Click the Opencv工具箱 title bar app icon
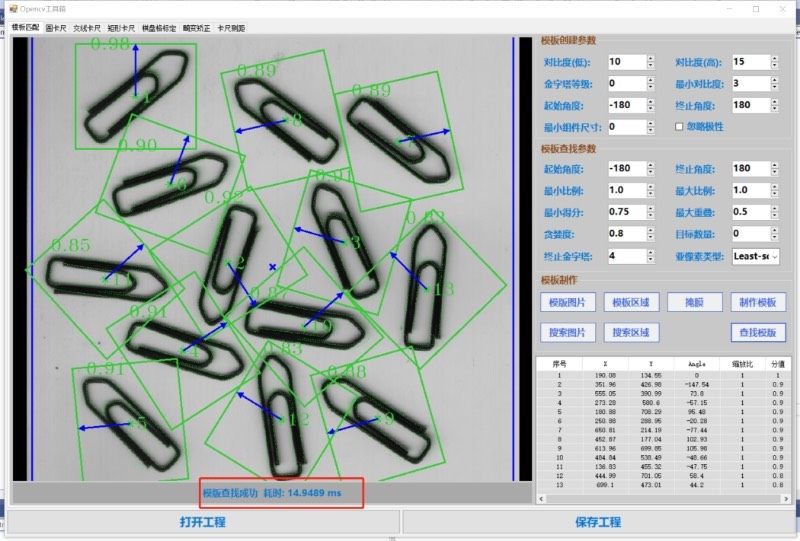This screenshot has height=541, width=800. (x=14, y=9)
